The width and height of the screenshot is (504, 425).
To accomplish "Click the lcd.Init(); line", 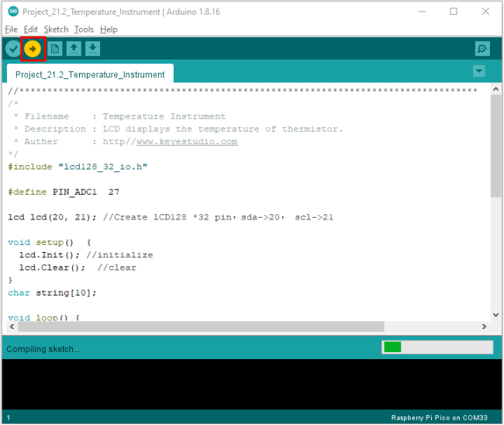I will pos(86,255).
